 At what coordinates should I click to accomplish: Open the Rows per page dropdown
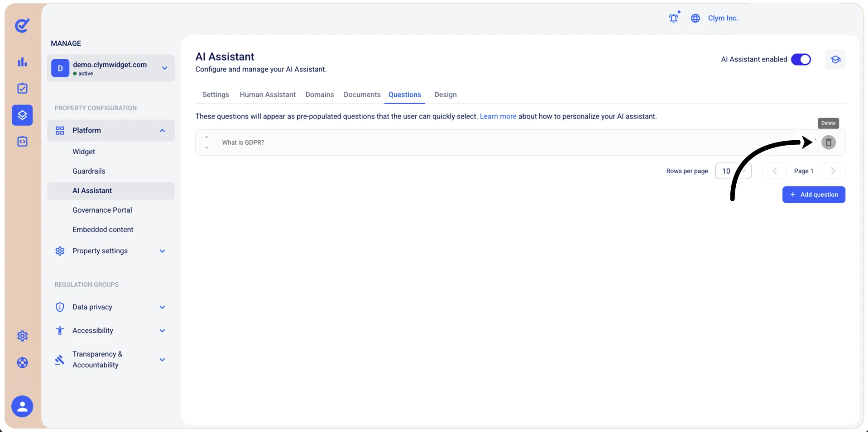(733, 171)
